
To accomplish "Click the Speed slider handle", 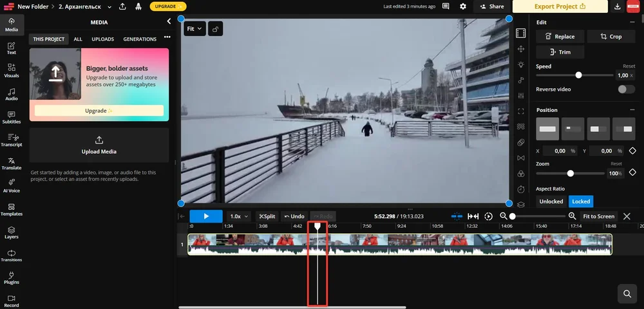I will (x=578, y=75).
